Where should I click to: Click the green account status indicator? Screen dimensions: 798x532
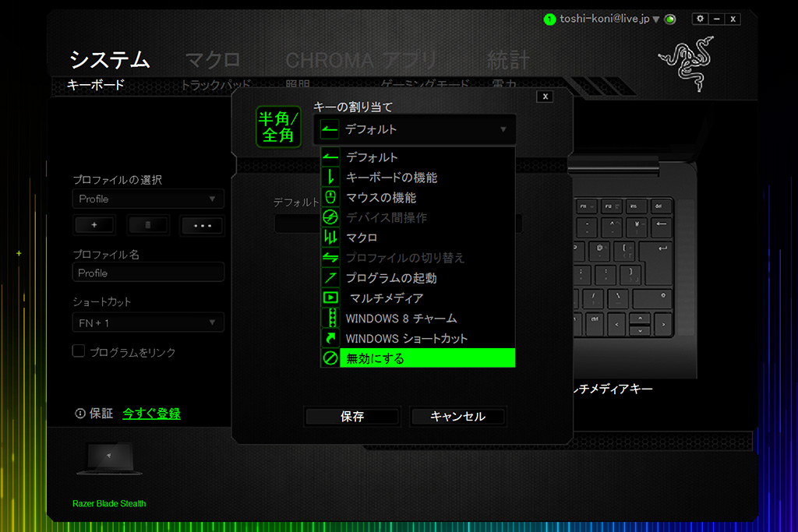point(549,19)
